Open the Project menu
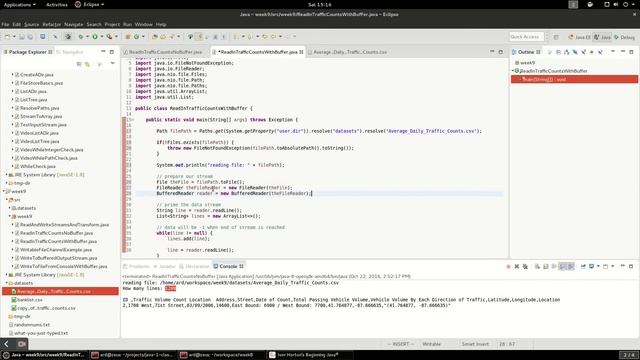The height and width of the screenshot is (360, 640). point(112,24)
